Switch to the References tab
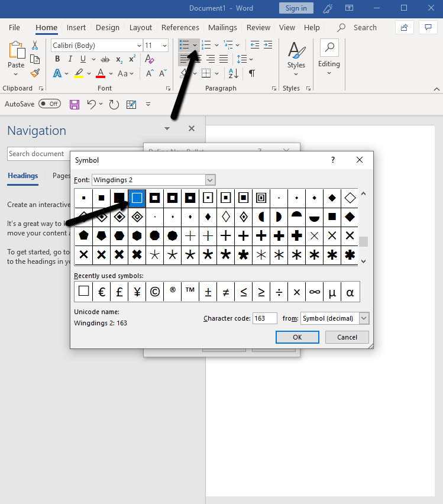 (x=180, y=28)
